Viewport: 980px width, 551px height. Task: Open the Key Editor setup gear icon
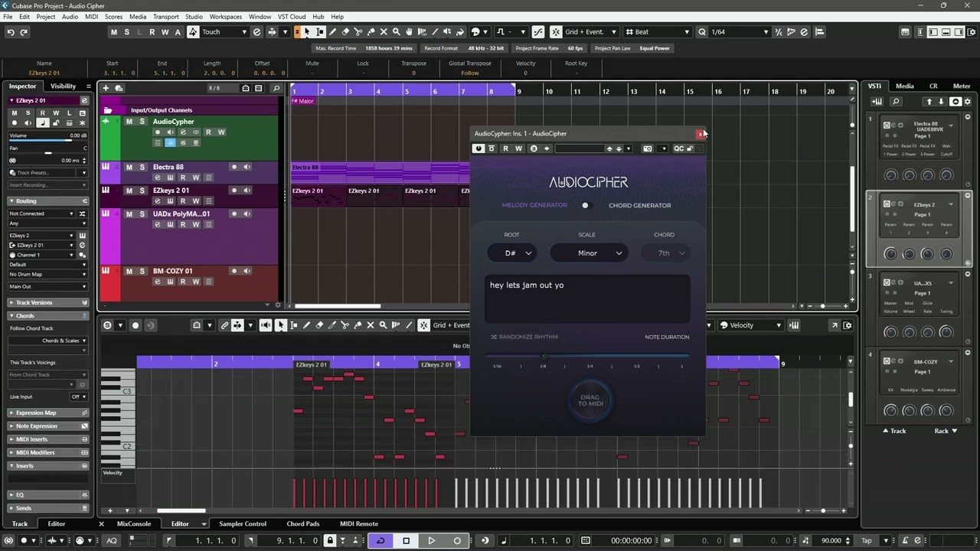(x=848, y=325)
